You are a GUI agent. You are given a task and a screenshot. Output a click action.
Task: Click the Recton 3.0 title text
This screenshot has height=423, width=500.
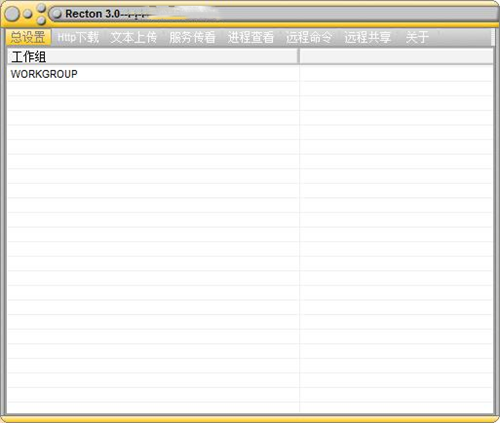tap(92, 14)
